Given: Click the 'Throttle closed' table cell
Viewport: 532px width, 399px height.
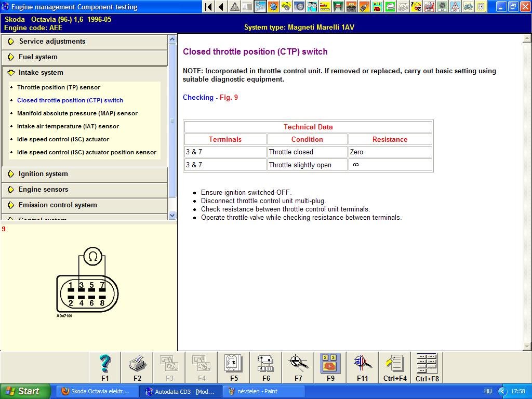Looking at the screenshot, I should pos(308,152).
